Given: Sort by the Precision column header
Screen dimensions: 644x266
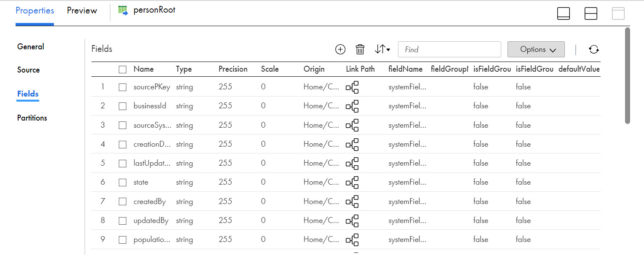Looking at the screenshot, I should pos(233,69).
